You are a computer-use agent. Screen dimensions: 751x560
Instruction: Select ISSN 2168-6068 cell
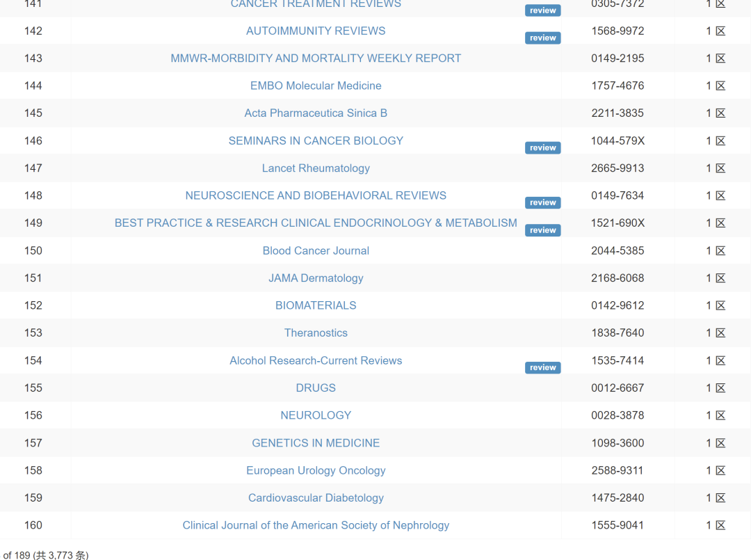tap(617, 278)
